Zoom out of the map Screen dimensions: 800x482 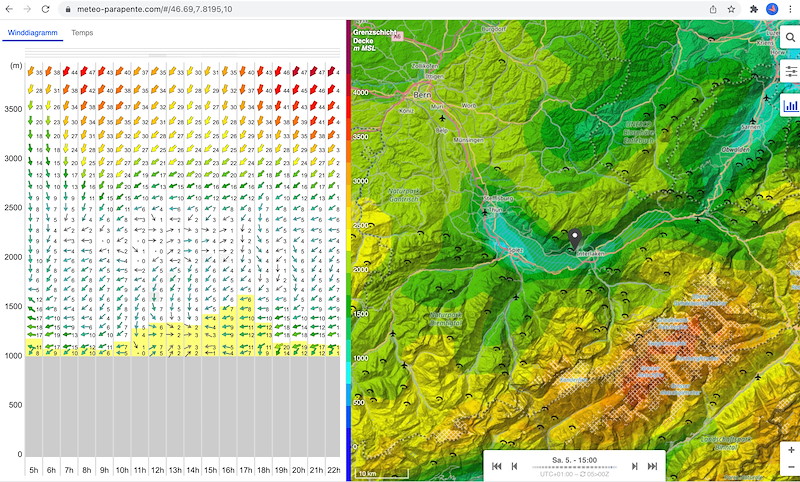tap(790, 467)
